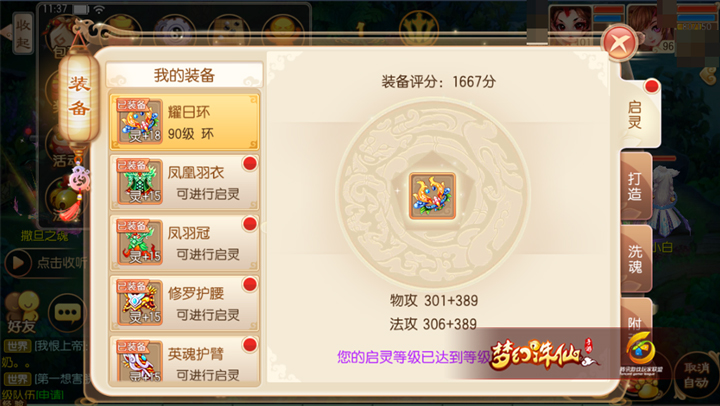Play the 点击收听 voice message
Viewport: 720px width, 406px height.
[x=45, y=263]
